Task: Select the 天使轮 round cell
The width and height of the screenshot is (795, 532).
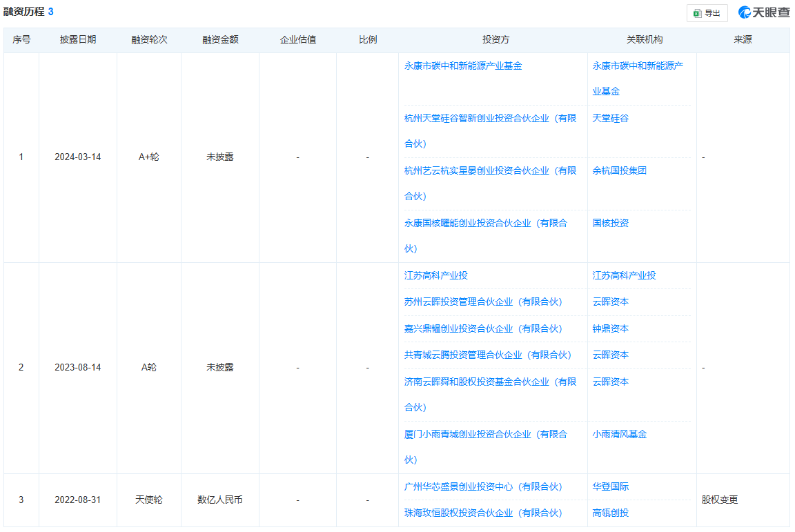Action: click(x=149, y=500)
